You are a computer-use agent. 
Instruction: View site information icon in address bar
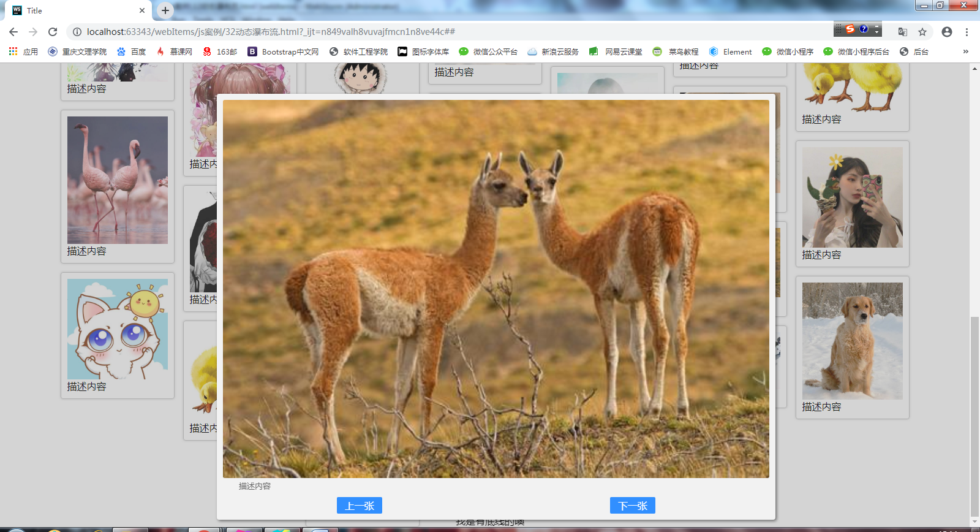[x=77, y=32]
